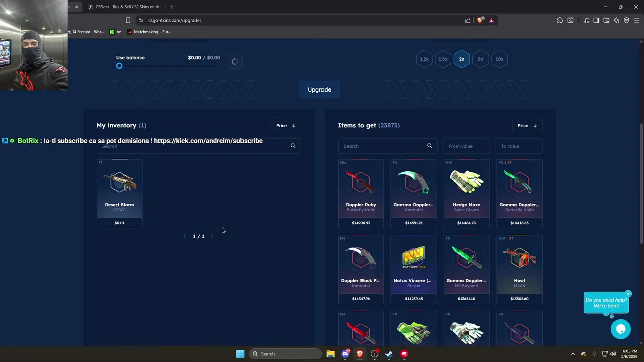Select the Doppler Ruby Butterfly Knife

coord(361,194)
